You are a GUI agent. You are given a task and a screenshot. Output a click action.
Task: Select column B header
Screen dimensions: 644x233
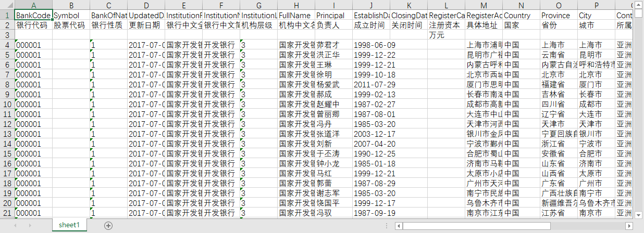click(x=71, y=6)
